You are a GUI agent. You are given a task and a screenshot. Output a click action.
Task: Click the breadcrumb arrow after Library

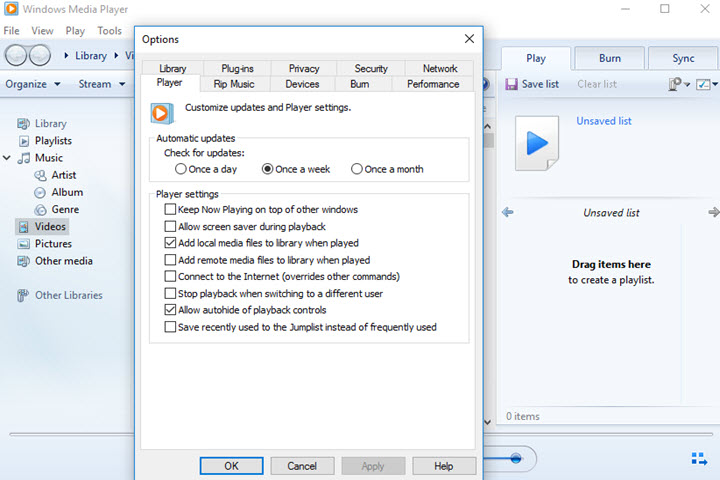tap(116, 56)
